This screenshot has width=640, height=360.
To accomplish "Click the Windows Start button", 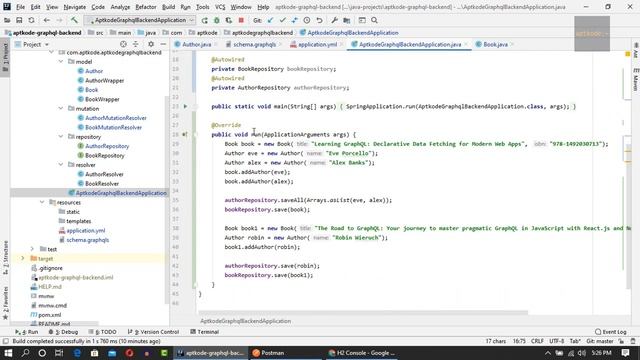I will click(x=8, y=353).
